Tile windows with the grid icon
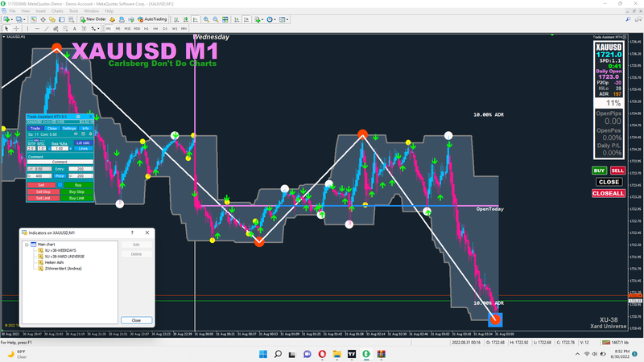This screenshot has width=644, height=362. 225,19
